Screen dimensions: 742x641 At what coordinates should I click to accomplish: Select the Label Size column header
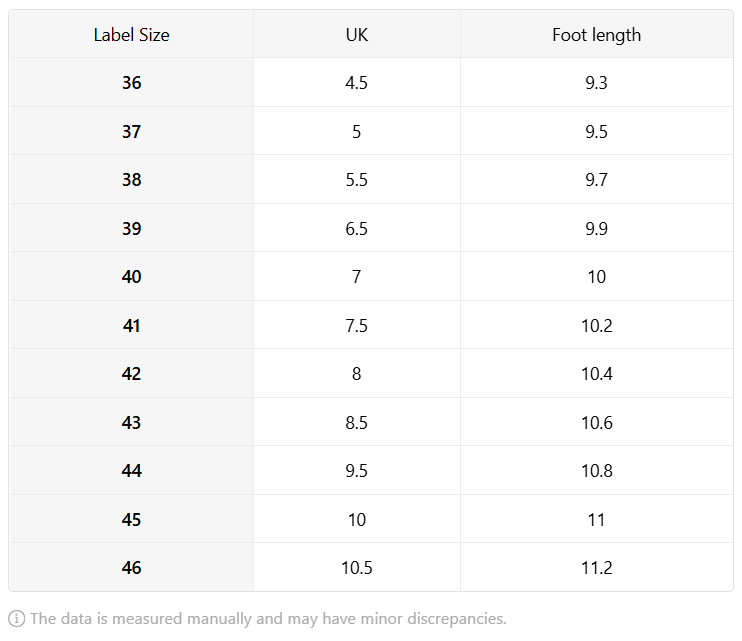pos(131,35)
